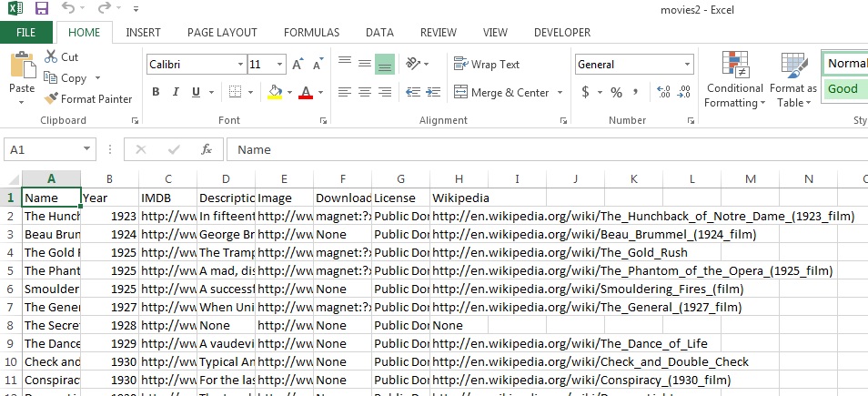
Task: Open Alignment dialog launcher
Action: point(563,120)
